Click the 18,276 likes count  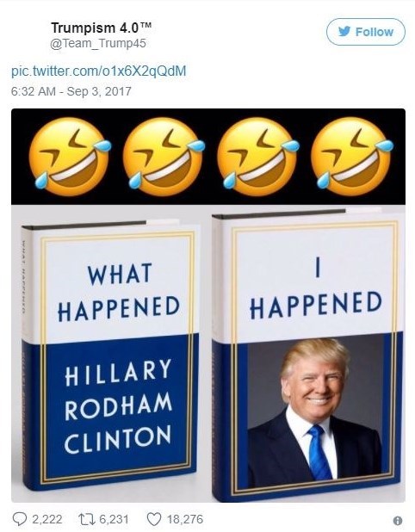pyautogui.click(x=185, y=519)
